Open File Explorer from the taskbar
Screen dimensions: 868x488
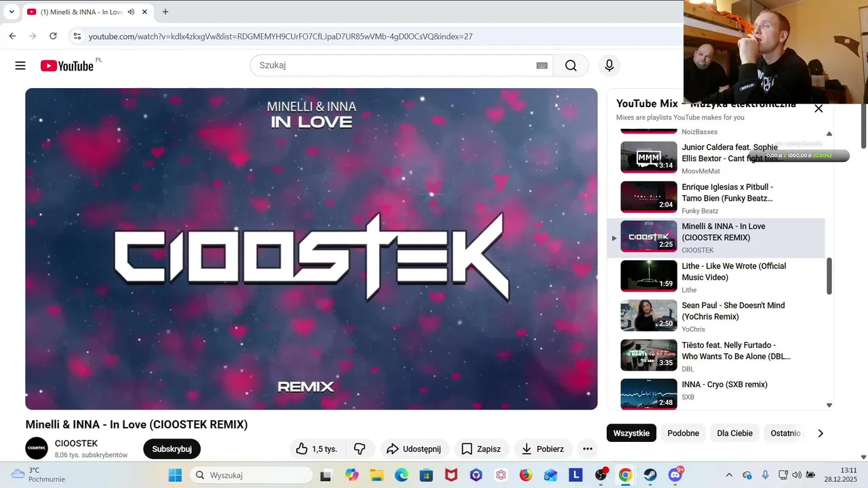point(376,475)
